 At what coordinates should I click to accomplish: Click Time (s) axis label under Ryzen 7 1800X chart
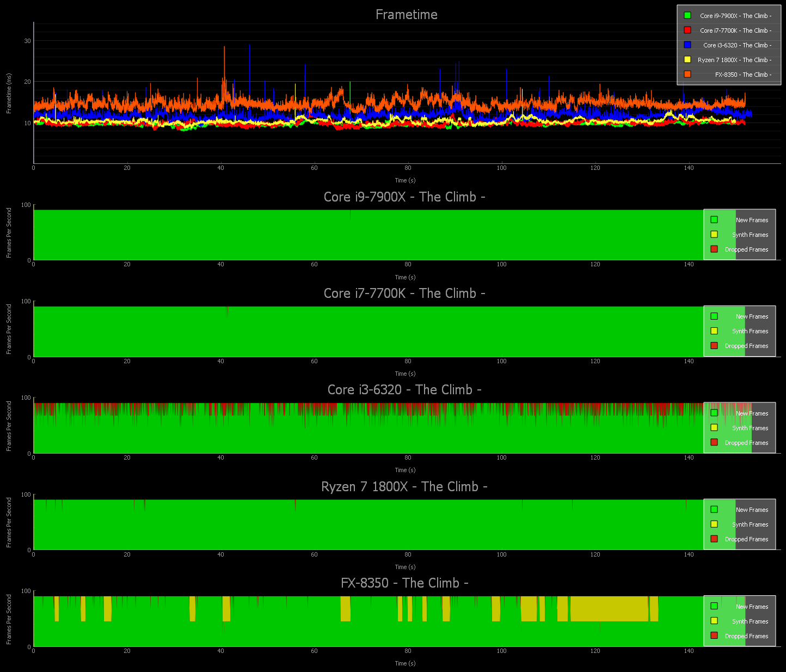(x=405, y=567)
